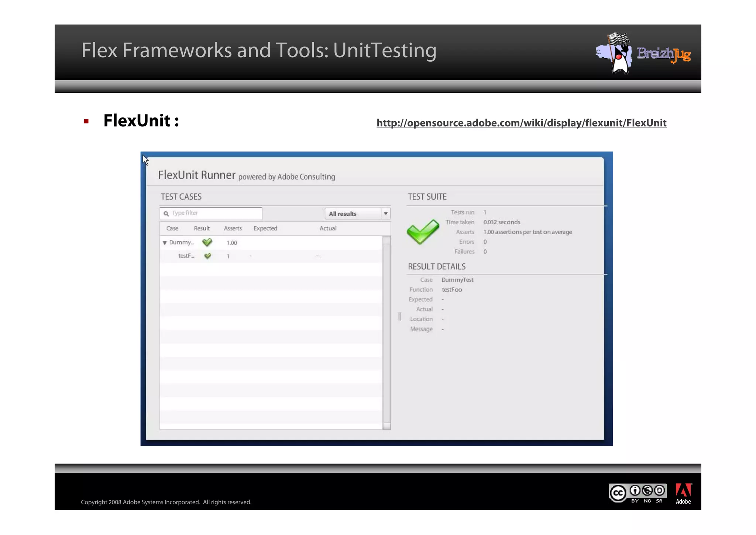The height and width of the screenshot is (535, 756).
Task: Click the Actual column header
Action: 328,228
